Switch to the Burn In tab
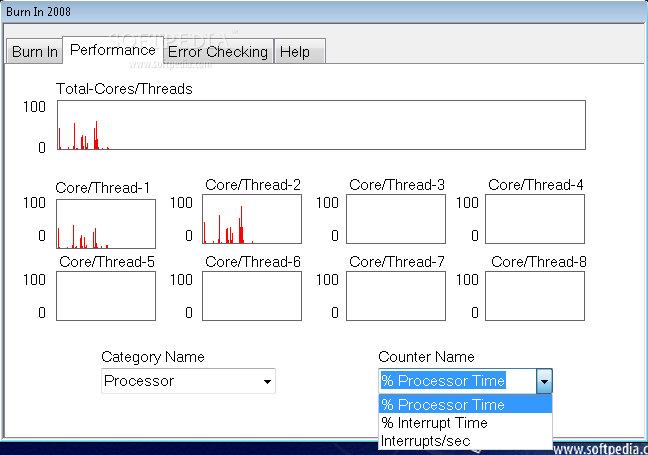 tap(34, 52)
